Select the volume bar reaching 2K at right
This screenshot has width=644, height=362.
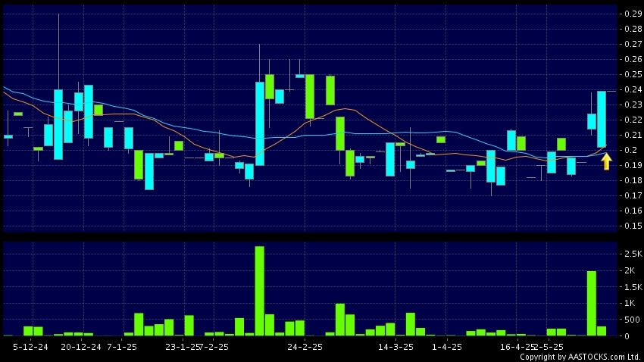coord(592,304)
